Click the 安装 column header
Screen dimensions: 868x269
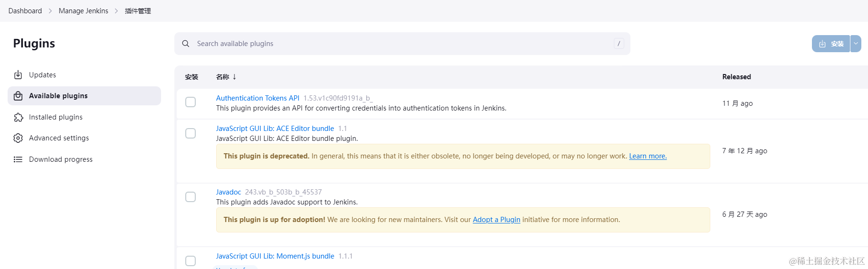191,77
